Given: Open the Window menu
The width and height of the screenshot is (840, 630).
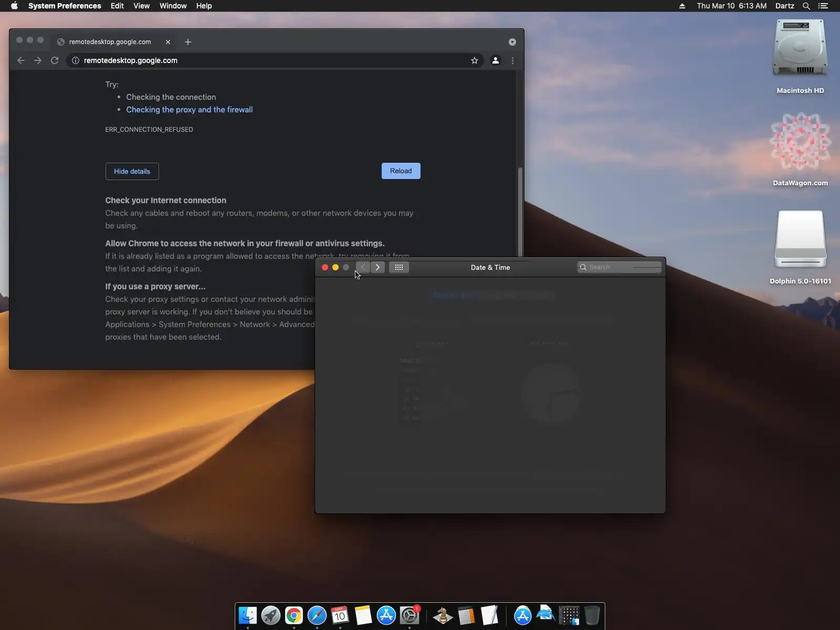Looking at the screenshot, I should click(173, 6).
